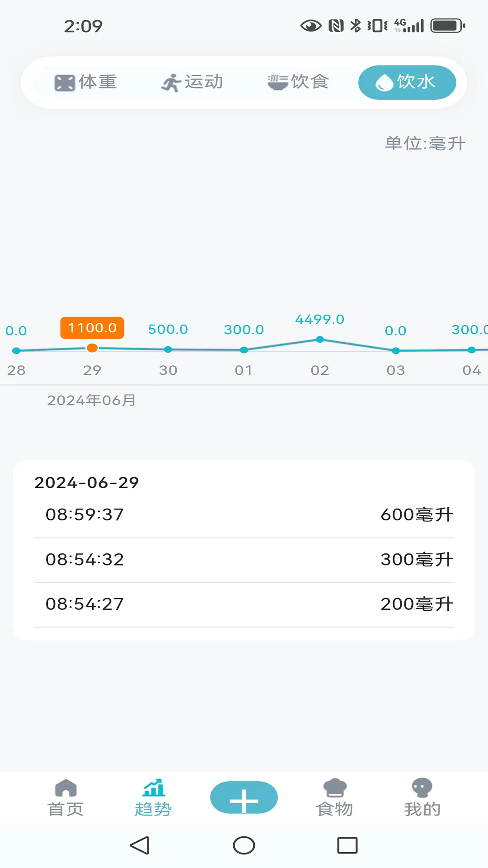The width and height of the screenshot is (488, 868).
Task: Open the 600毫升 record entry
Action: [244, 514]
